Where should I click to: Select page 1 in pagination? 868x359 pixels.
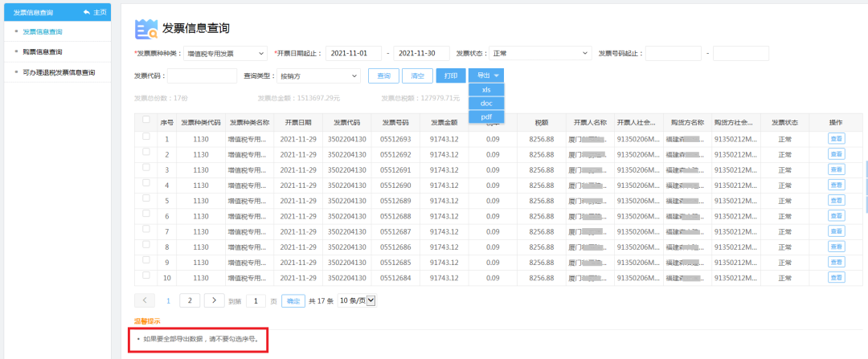tap(168, 300)
